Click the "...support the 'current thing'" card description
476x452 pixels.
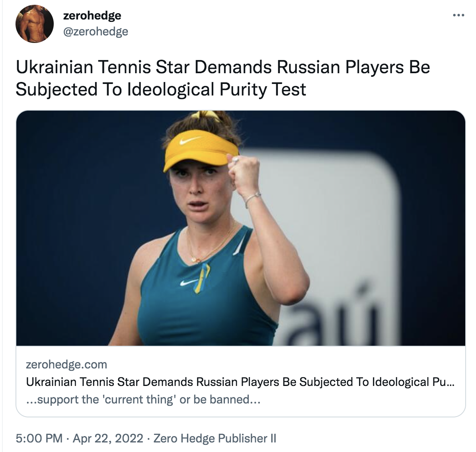[x=143, y=399]
